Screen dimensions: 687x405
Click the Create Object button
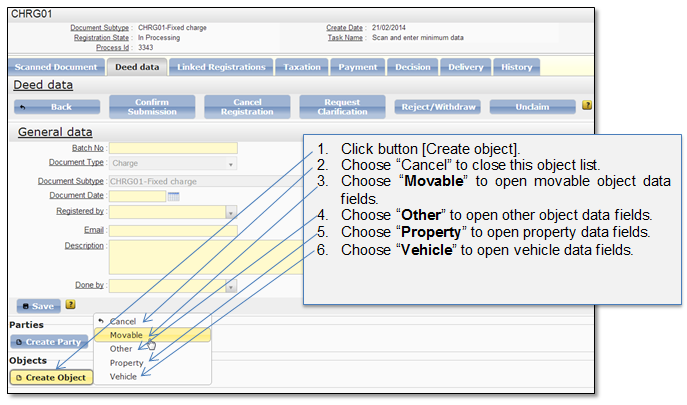click(51, 377)
